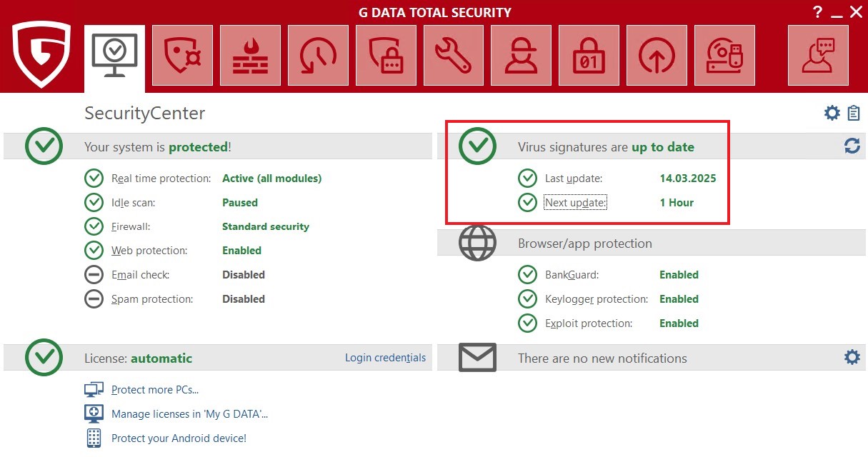
Task: Open the Backup module clock icon
Action: point(318,56)
